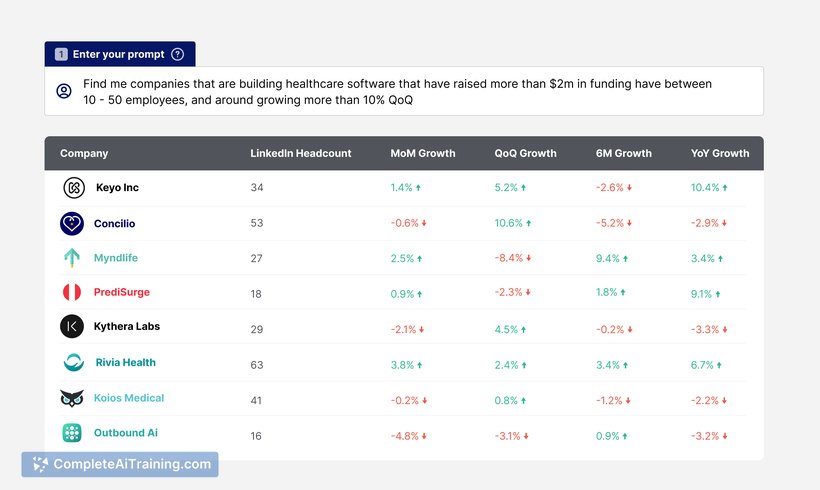This screenshot has width=820, height=490.
Task: Select Concilio headcount value 53
Action: 257,223
